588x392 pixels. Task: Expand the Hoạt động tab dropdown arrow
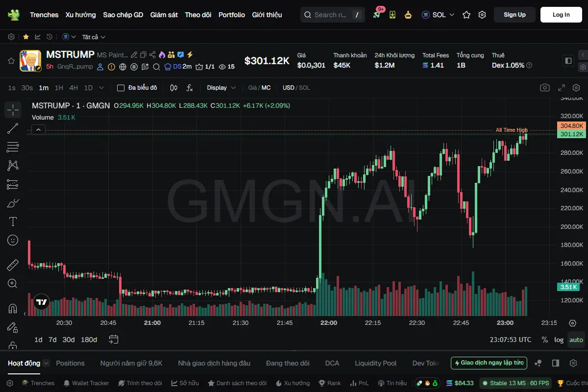[46, 363]
